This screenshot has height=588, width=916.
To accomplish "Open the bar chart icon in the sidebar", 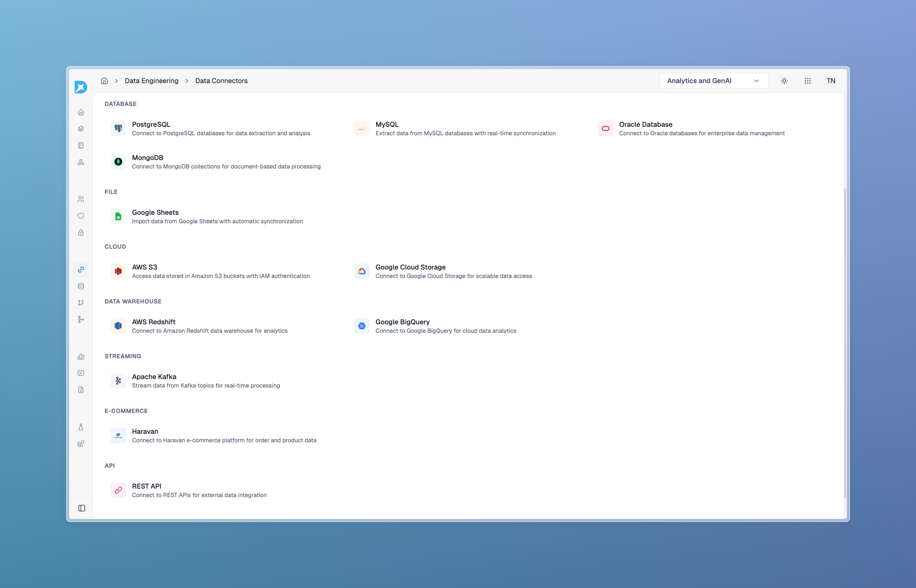I will tap(81, 357).
